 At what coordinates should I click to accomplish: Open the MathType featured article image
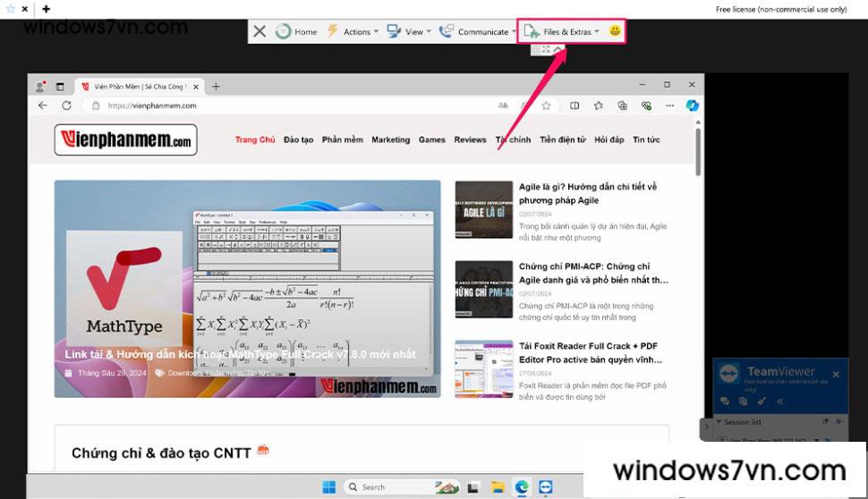click(248, 288)
